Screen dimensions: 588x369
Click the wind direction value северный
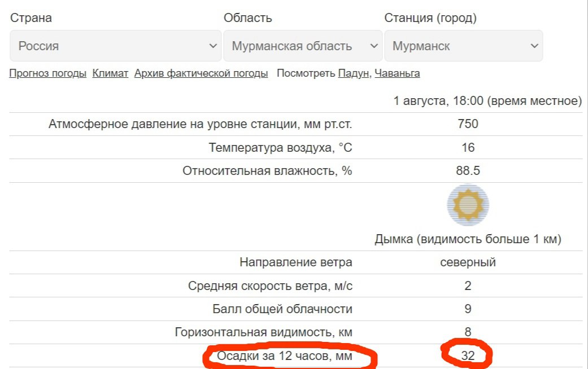pos(468,262)
